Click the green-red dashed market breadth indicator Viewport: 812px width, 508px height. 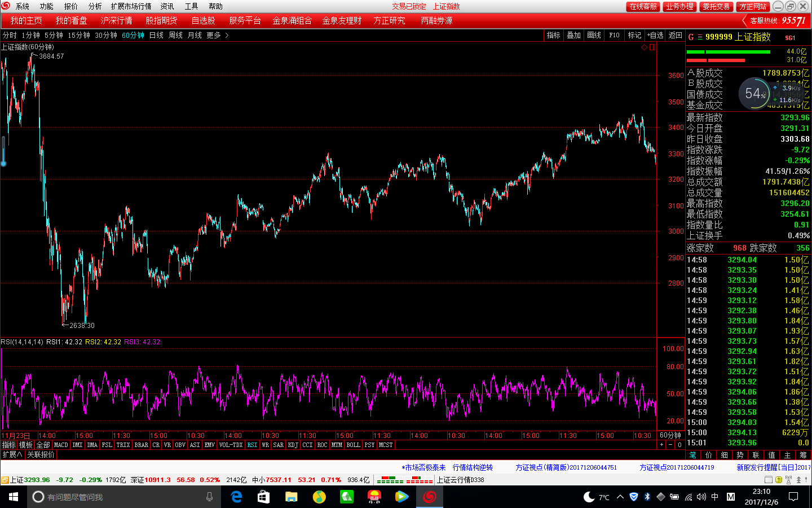[x=404, y=480]
